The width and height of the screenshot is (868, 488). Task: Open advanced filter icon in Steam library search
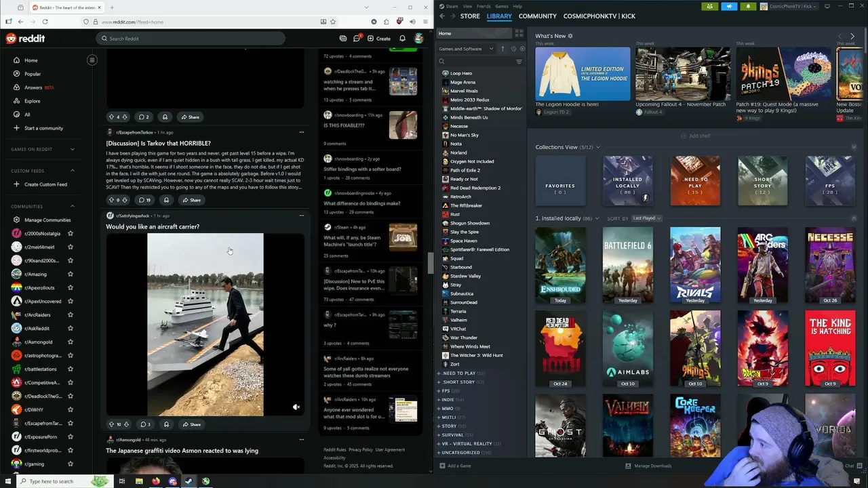click(519, 62)
